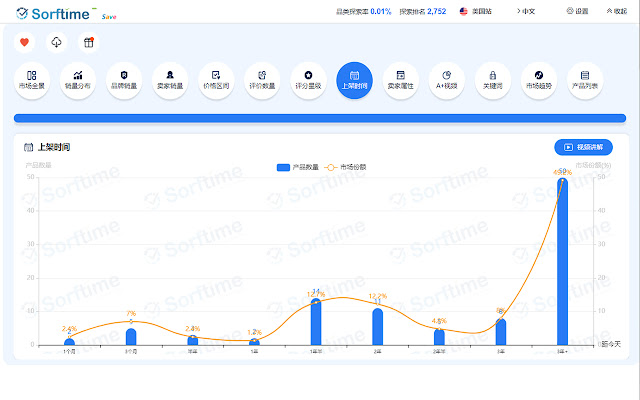The image size is (640, 400).
Task: Open the 品牌销量 brand sales icon
Action: [123, 79]
